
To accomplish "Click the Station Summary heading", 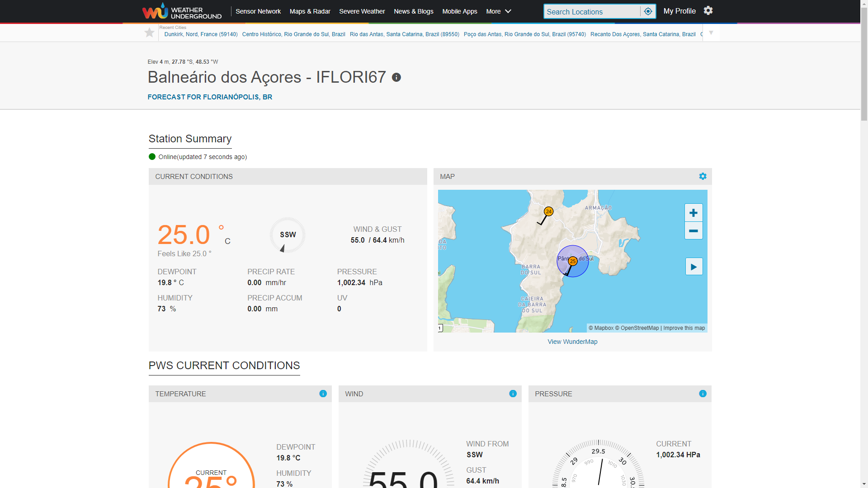I will [190, 139].
